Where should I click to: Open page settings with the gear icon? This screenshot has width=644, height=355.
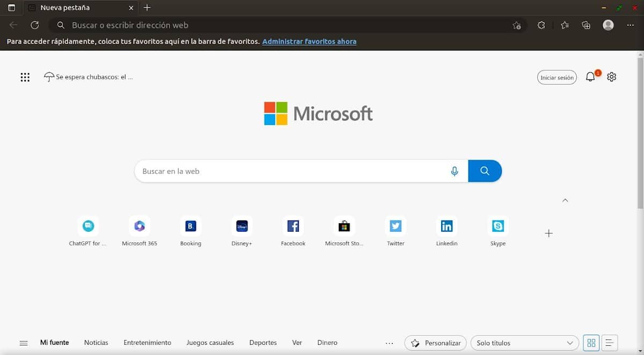pos(611,77)
